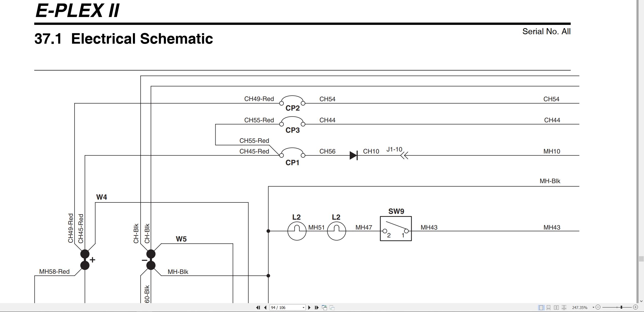Open the zoom level 247.35% dropdown
The image size is (644, 312).
click(x=593, y=307)
